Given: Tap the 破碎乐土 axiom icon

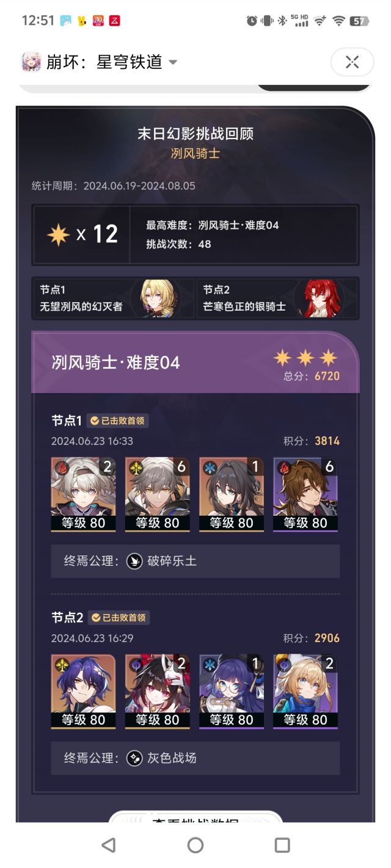Looking at the screenshot, I should click(x=134, y=561).
